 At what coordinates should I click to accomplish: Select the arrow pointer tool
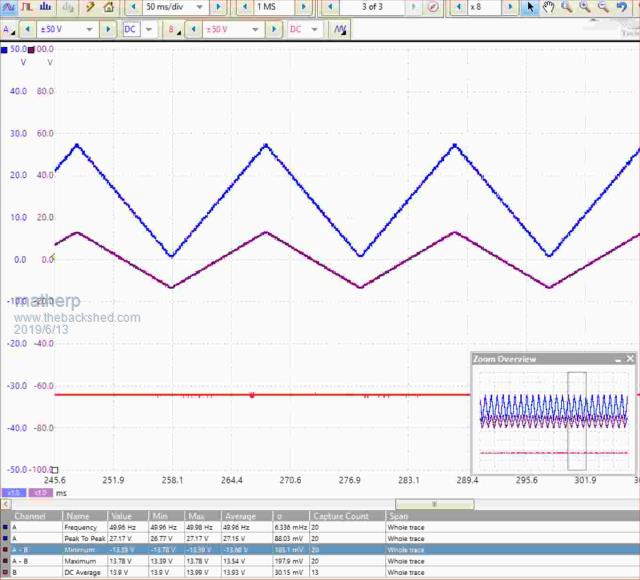[x=531, y=7]
